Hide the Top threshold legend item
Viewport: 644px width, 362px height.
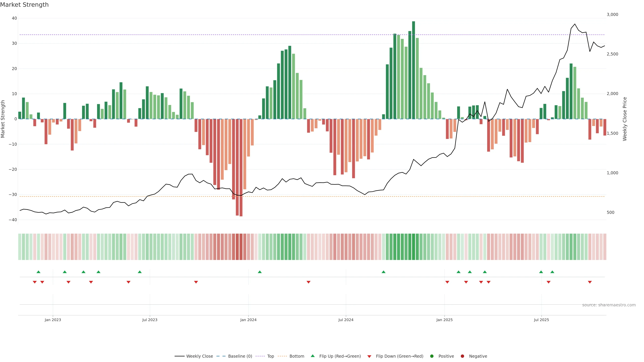coord(270,356)
